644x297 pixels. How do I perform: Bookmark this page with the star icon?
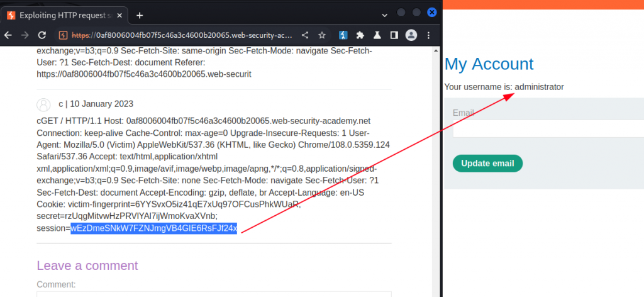[x=322, y=35]
